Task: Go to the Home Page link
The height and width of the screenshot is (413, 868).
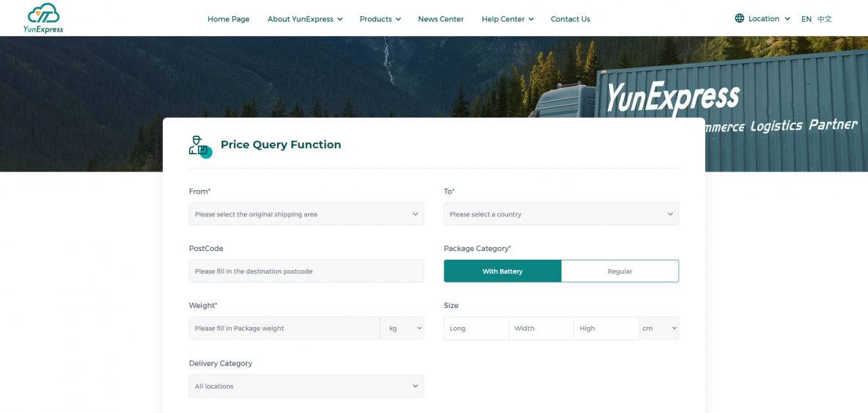Action: [x=228, y=19]
